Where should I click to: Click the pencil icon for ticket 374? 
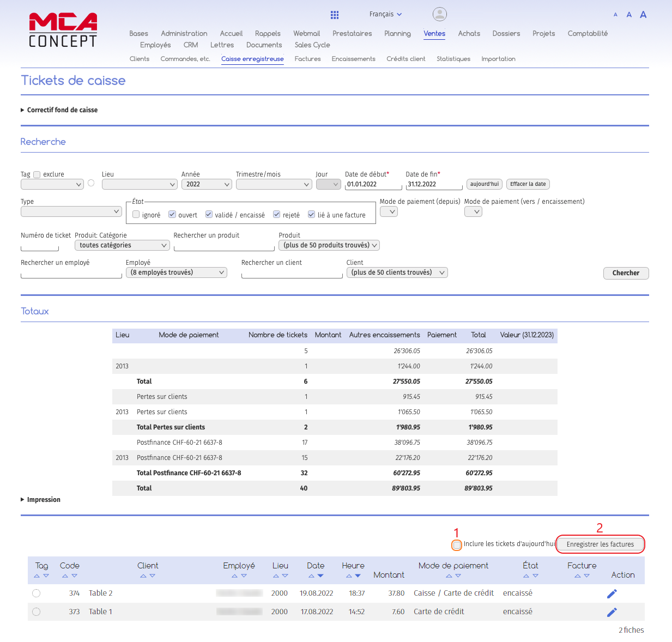click(x=612, y=593)
